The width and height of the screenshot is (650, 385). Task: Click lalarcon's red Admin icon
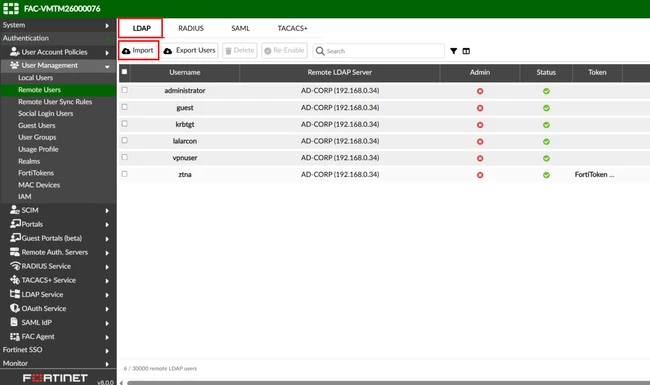(480, 142)
